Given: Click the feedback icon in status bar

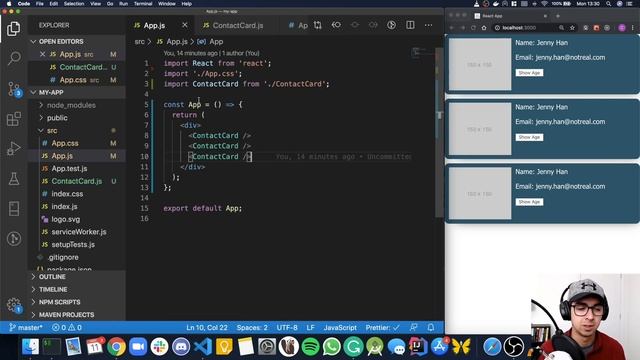Looking at the screenshot, I should click(413, 327).
